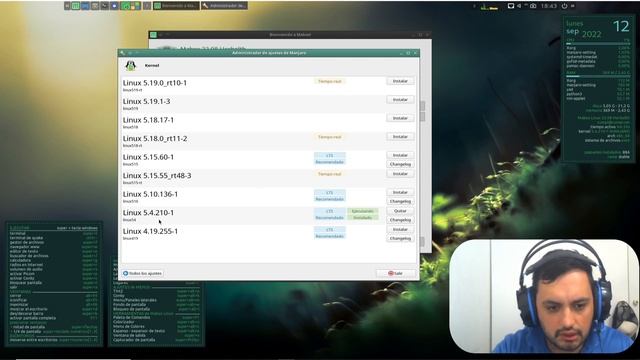Click the date 12 in conky widget
The image size is (640, 360).
pos(621,27)
